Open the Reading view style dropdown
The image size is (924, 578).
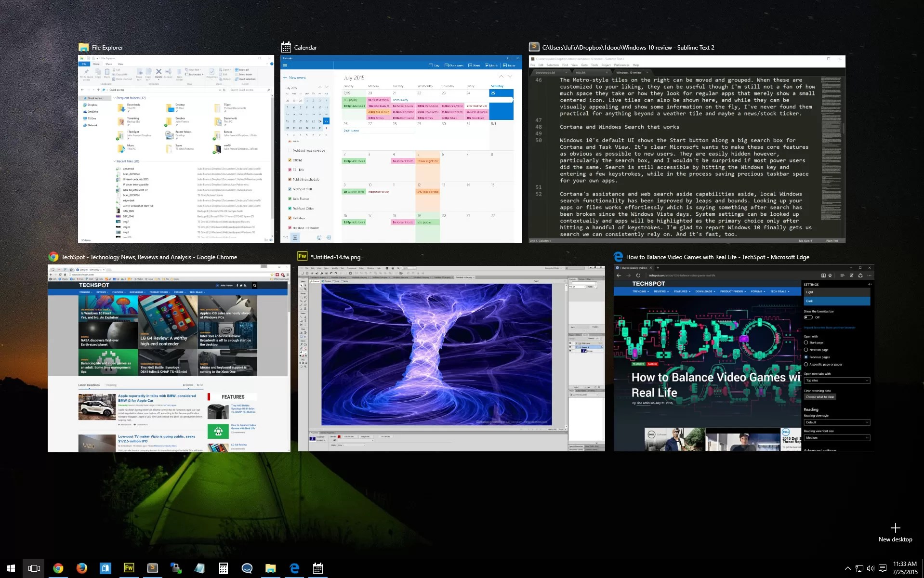(x=837, y=422)
